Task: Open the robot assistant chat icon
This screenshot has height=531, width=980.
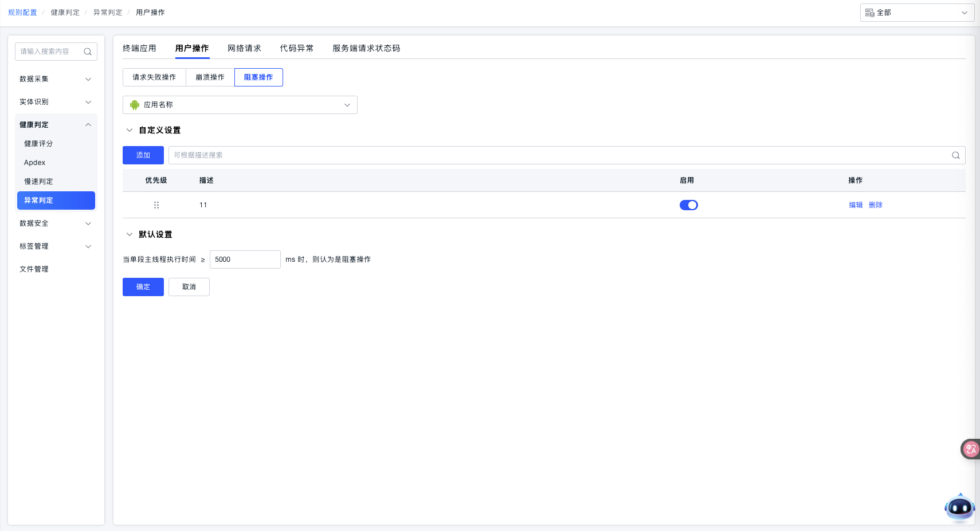Action: click(959, 507)
